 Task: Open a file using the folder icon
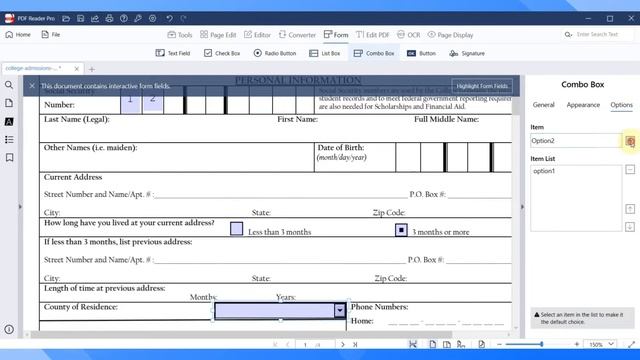tap(66, 18)
